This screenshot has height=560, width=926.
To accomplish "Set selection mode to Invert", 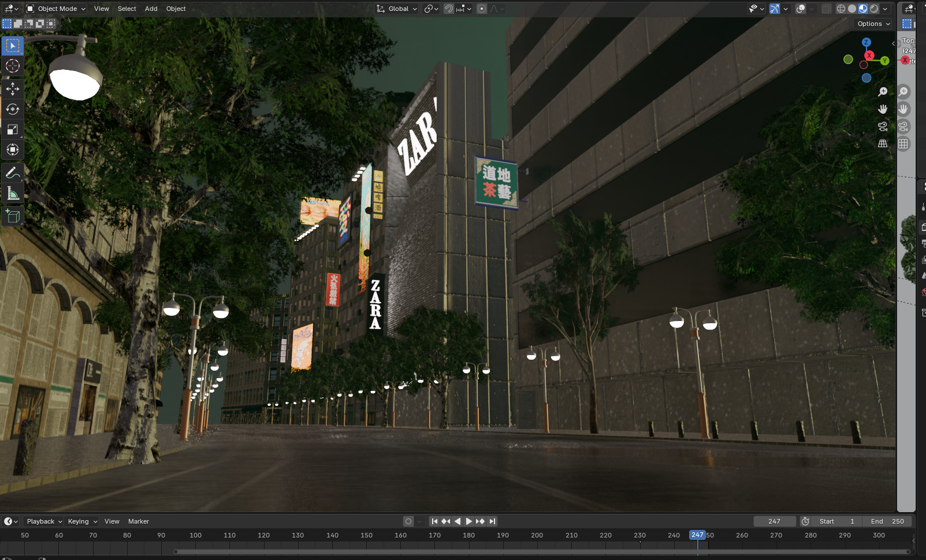I will pyautogui.click(x=40, y=24).
